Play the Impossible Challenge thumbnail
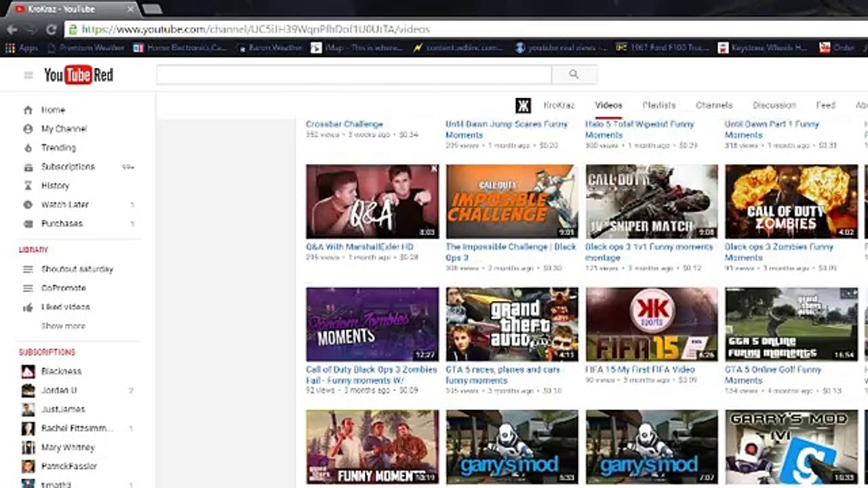 (512, 201)
